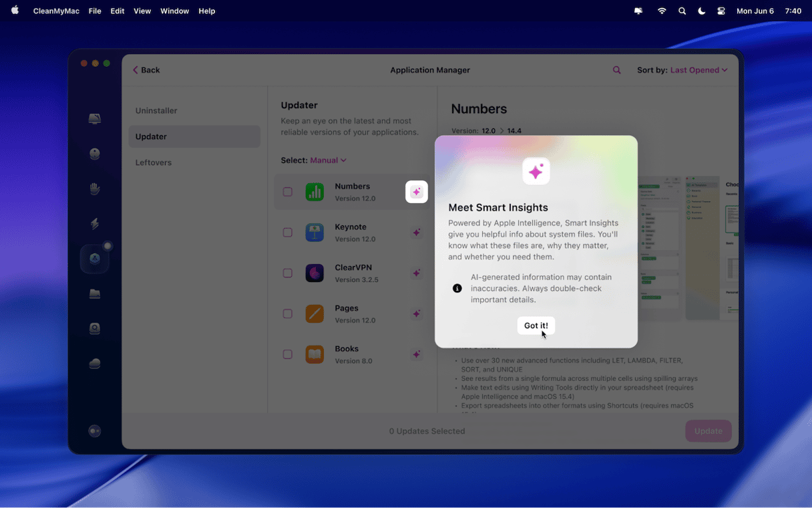Enable the ClearVPN update checkbox
The height and width of the screenshot is (508, 812).
(288, 273)
